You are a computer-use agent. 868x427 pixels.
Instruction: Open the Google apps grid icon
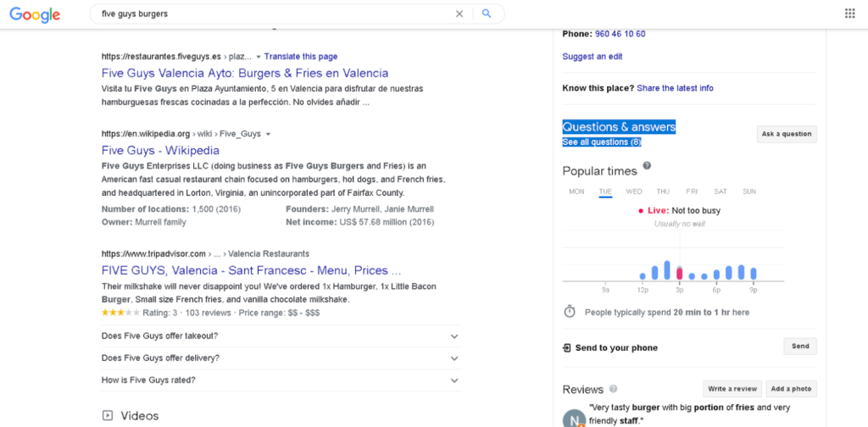[849, 14]
